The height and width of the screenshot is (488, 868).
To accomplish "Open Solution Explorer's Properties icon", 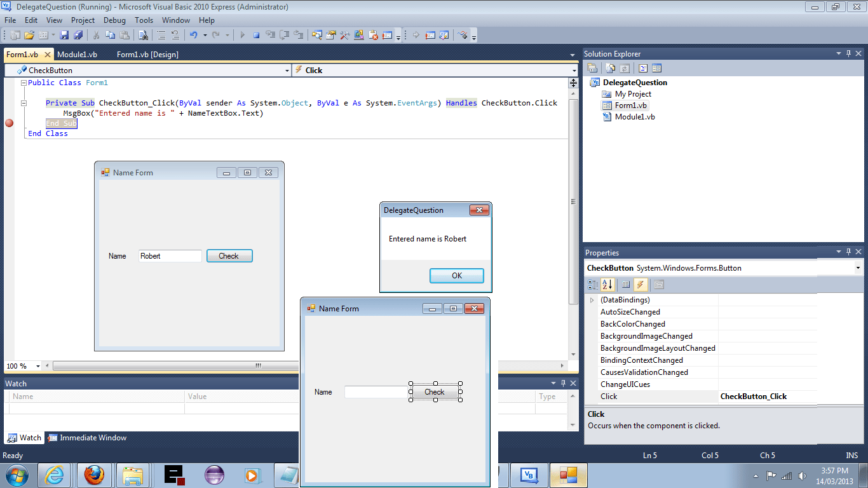I will [x=592, y=68].
